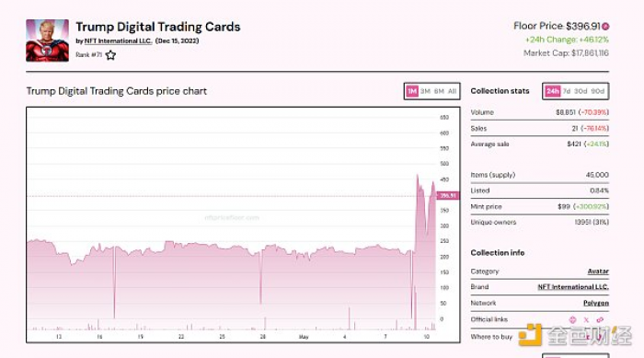Open the official X (Twitter) link icon

(586, 319)
